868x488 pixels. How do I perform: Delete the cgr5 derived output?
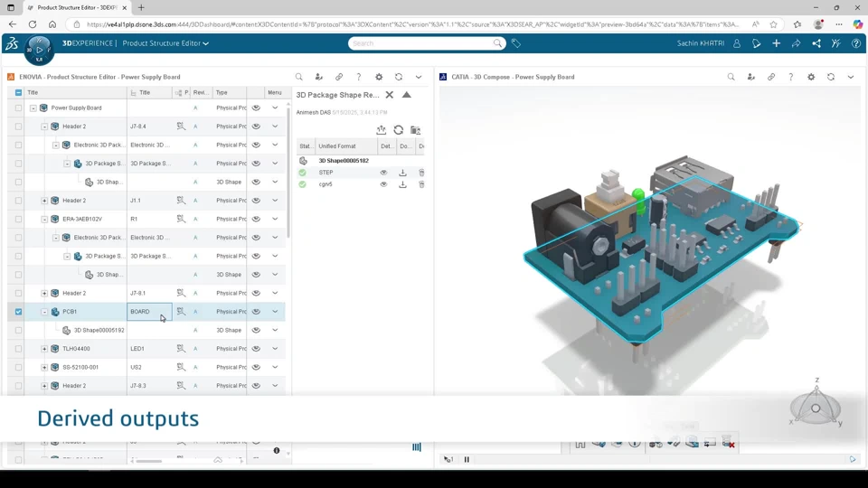pos(421,184)
